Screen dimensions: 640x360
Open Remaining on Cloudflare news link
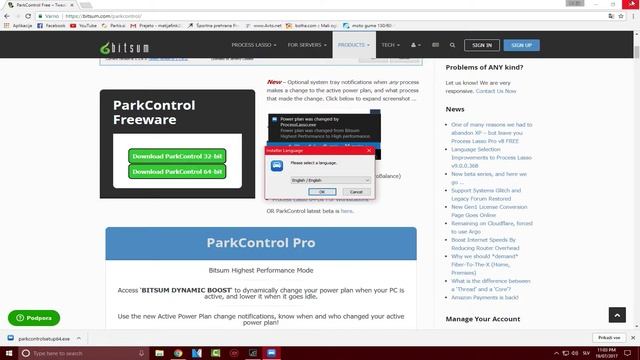tap(491, 227)
